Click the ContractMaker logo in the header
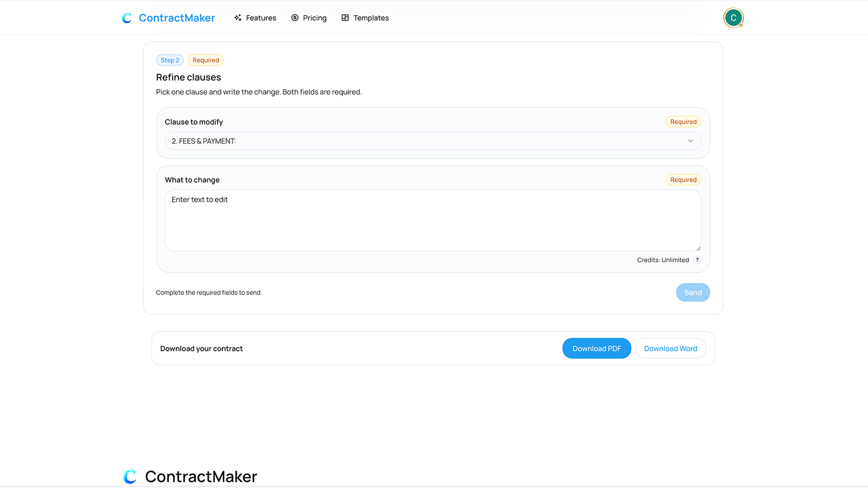This screenshot has width=868, height=488. (x=168, y=17)
